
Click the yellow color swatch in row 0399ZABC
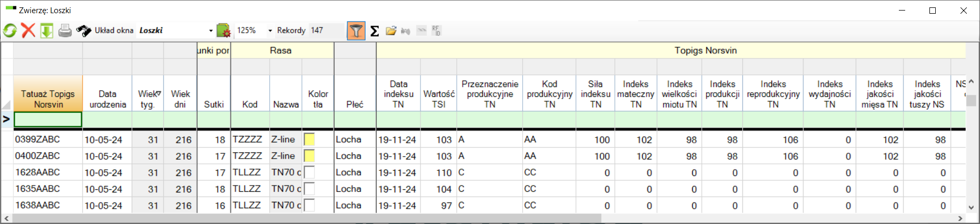tap(309, 140)
